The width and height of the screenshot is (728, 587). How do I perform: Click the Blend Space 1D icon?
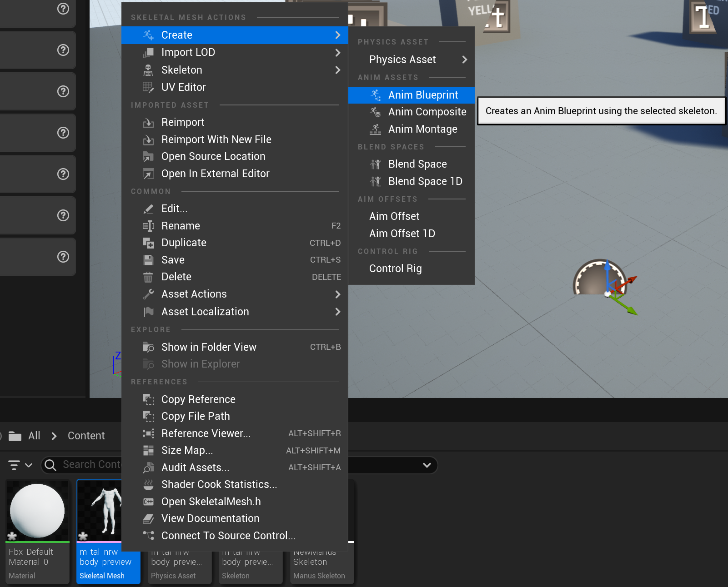click(376, 182)
